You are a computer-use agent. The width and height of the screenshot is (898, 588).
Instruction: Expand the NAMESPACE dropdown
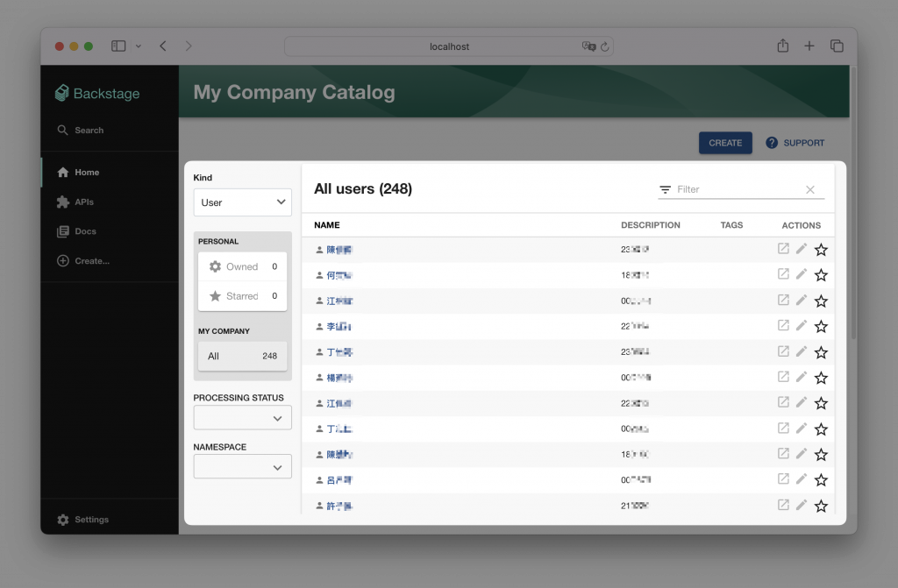tap(243, 466)
